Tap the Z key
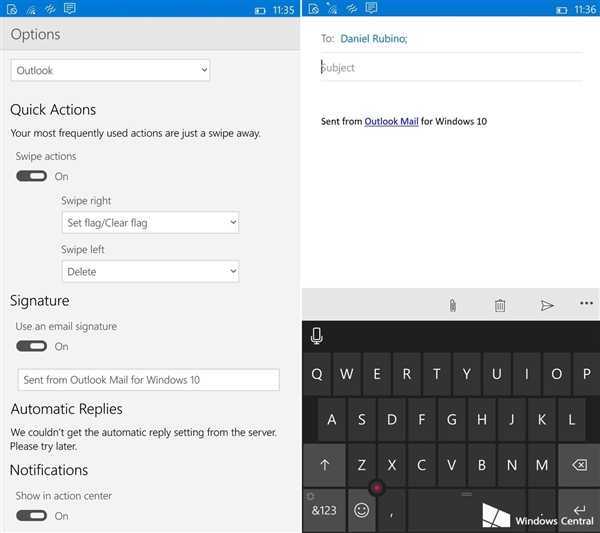 point(362,465)
